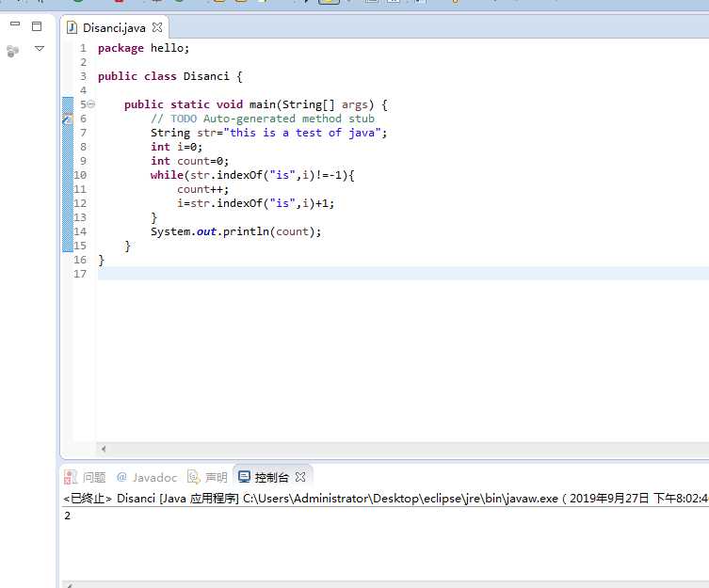Viewport: 709px width, 588px height.
Task: Place cursor on "package hello;" line
Action: pos(143,48)
